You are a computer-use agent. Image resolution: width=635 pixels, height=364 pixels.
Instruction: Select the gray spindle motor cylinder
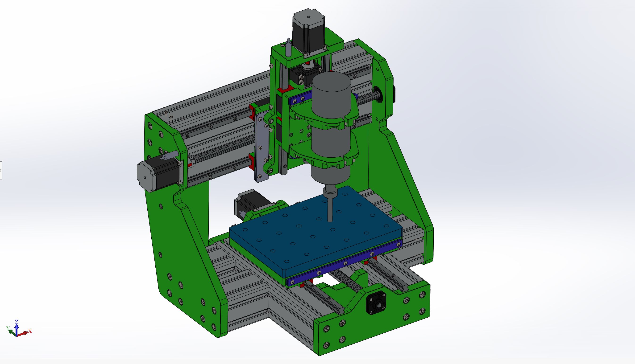coord(332,100)
